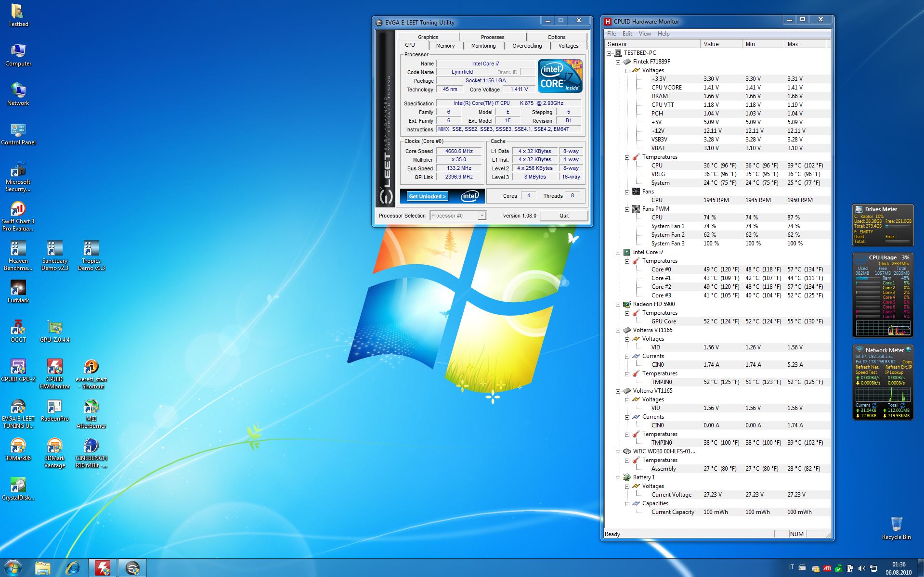Collapse the Fintek F71889F node
This screenshot has width=924, height=577.
click(x=618, y=62)
